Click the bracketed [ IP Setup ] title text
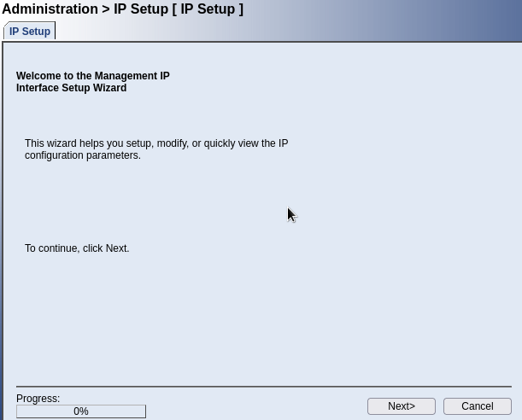The height and width of the screenshot is (420, 522). click(x=208, y=9)
